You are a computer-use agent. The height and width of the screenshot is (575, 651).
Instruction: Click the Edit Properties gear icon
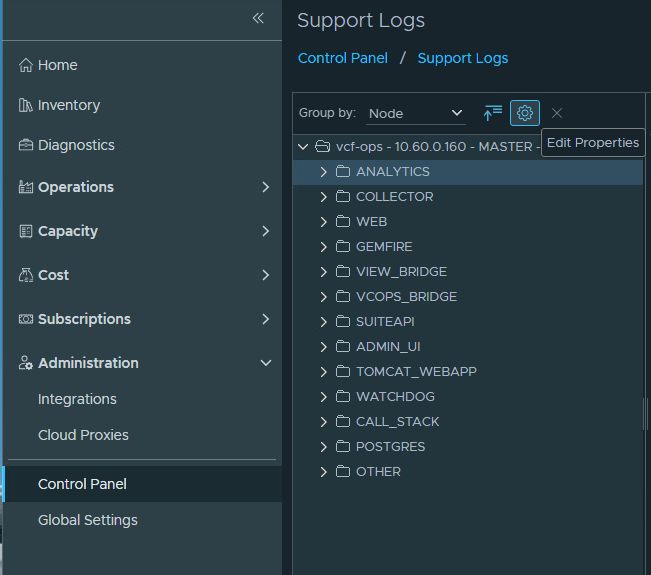[x=525, y=113]
